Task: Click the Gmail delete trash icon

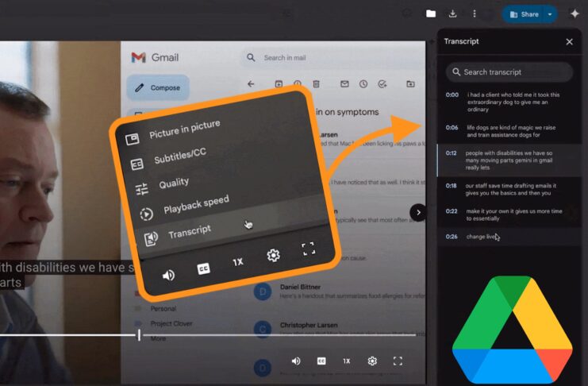Action: 316,83
